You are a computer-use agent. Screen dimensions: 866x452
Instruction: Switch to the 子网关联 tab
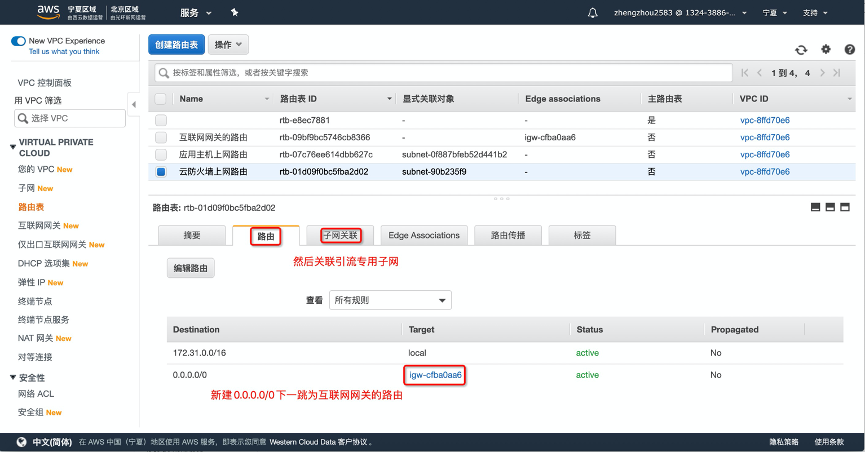click(x=339, y=235)
